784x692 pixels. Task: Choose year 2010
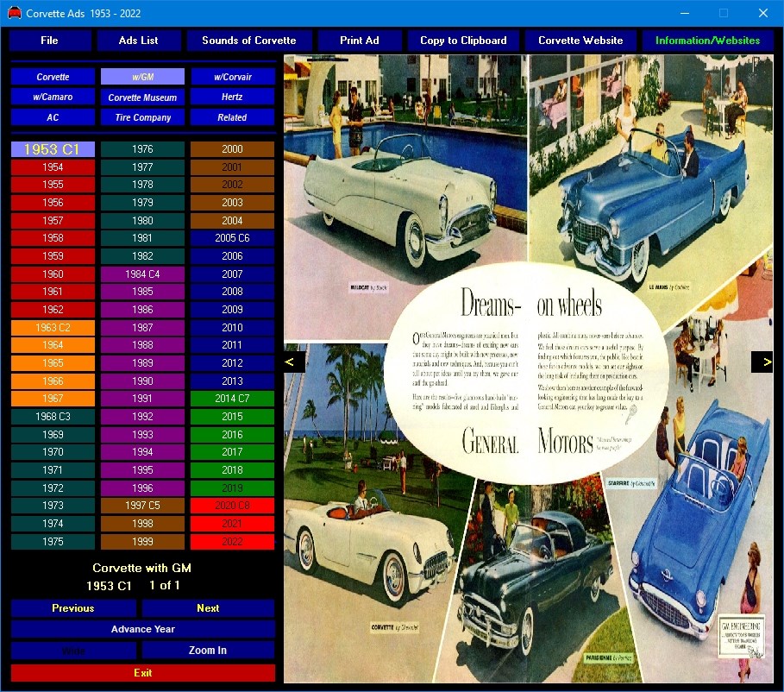click(x=233, y=327)
